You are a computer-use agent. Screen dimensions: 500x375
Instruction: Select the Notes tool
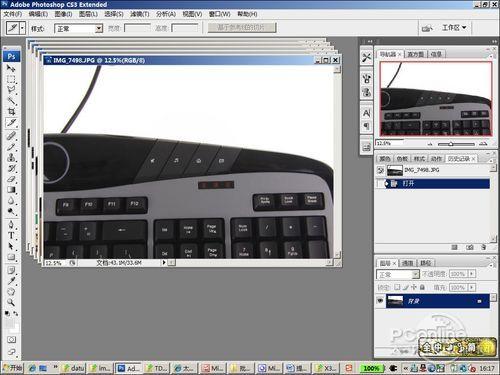tap(11, 270)
